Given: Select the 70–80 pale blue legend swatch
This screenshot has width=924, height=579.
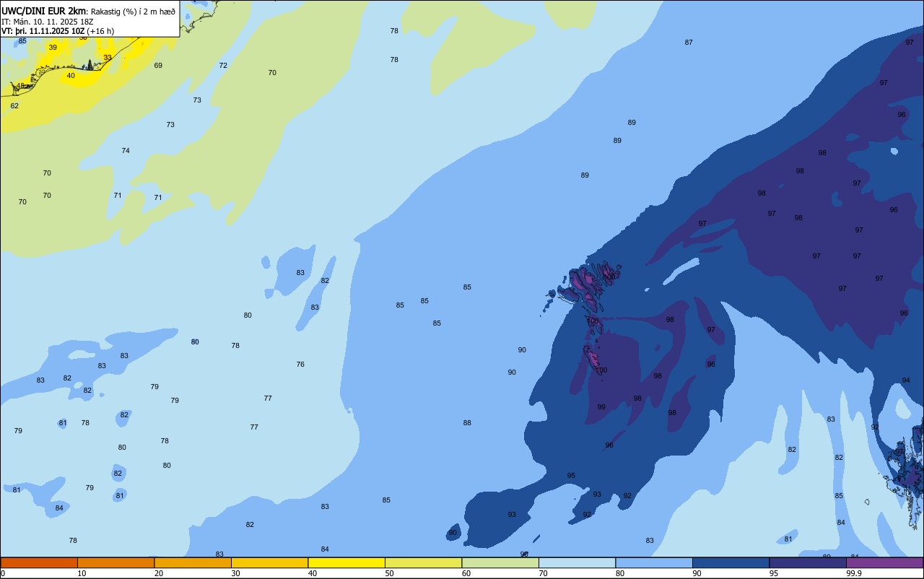Looking at the screenshot, I should 577,562.
